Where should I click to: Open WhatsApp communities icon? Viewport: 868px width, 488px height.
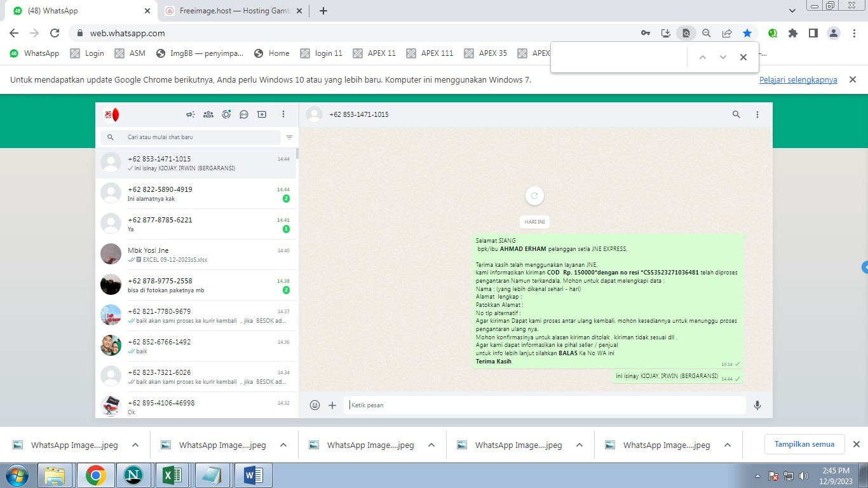[x=208, y=114]
